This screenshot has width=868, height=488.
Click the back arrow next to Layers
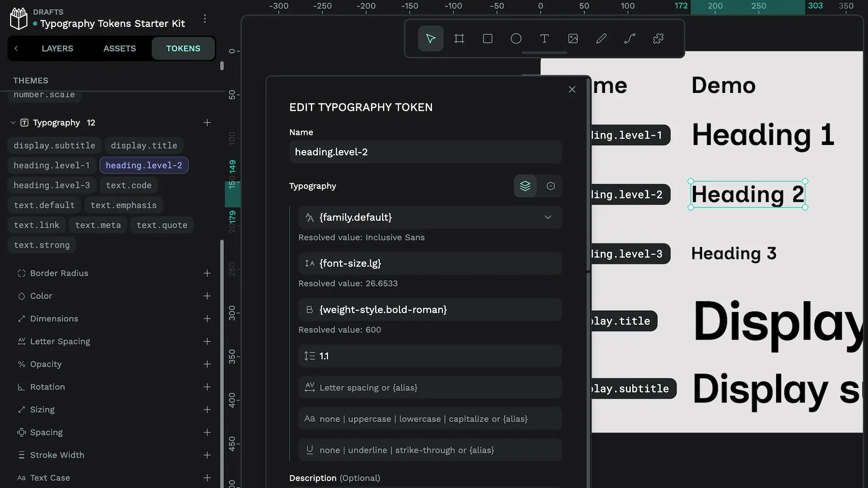(x=16, y=48)
